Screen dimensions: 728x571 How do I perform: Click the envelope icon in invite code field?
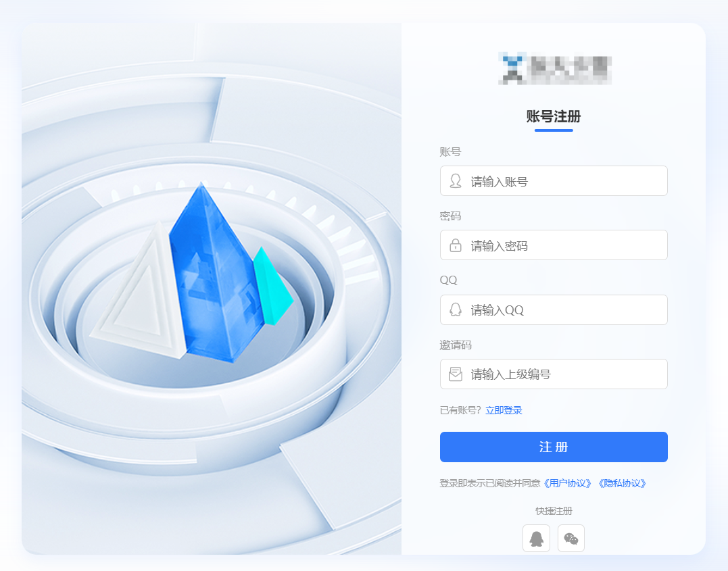(x=456, y=374)
